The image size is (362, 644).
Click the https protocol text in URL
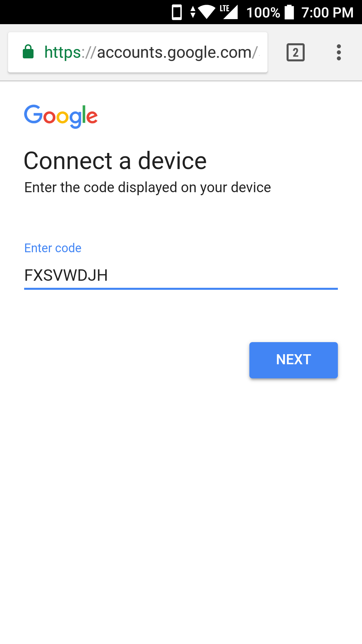point(62,52)
